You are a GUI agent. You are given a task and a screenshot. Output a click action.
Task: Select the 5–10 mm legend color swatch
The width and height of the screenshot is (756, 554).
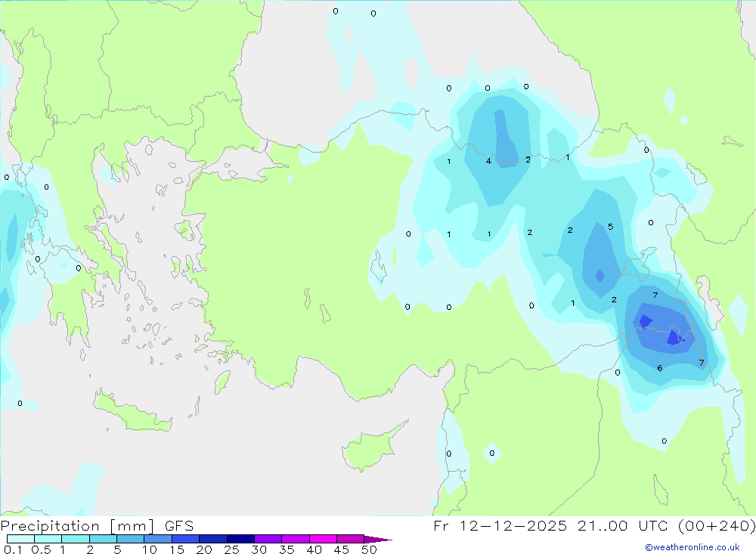130,539
